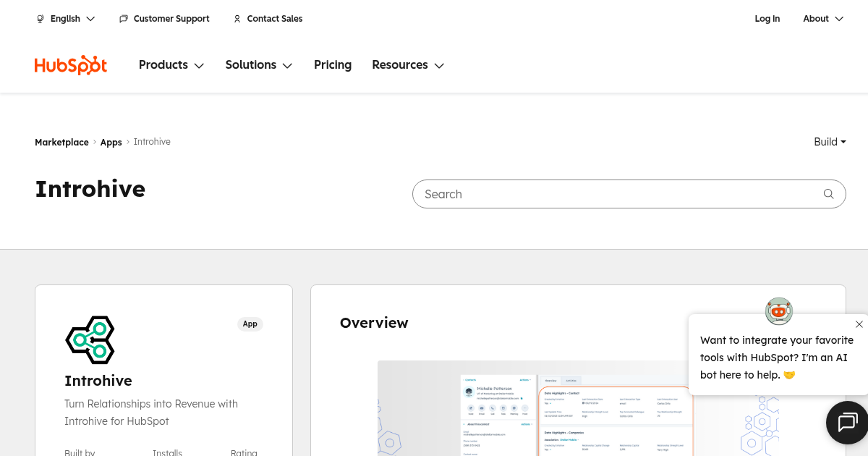The image size is (868, 456).
Task: Expand the About dropdown
Action: click(823, 19)
